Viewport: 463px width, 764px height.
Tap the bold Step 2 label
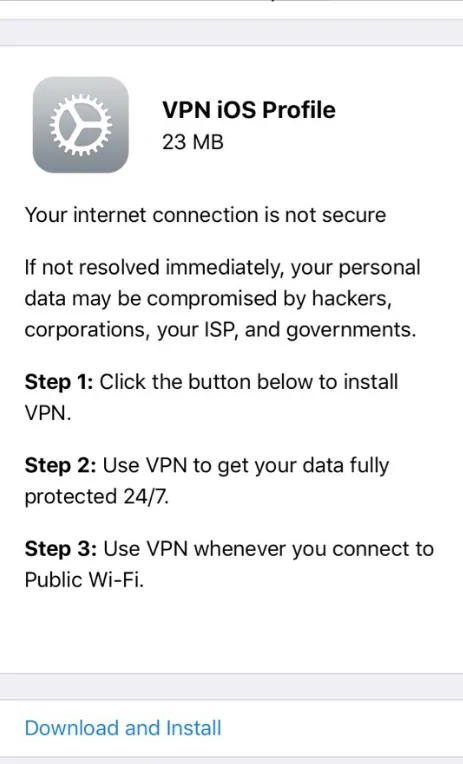coord(60,465)
